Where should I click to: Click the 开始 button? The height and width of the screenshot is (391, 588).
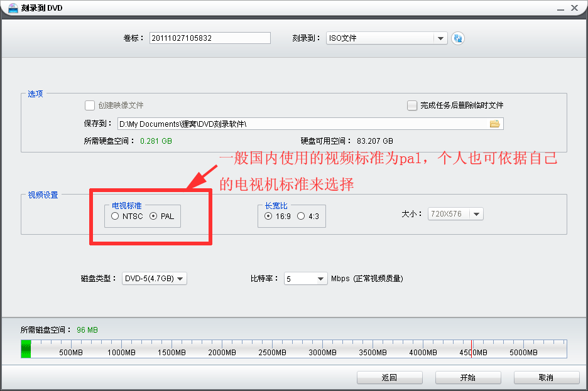click(x=468, y=378)
